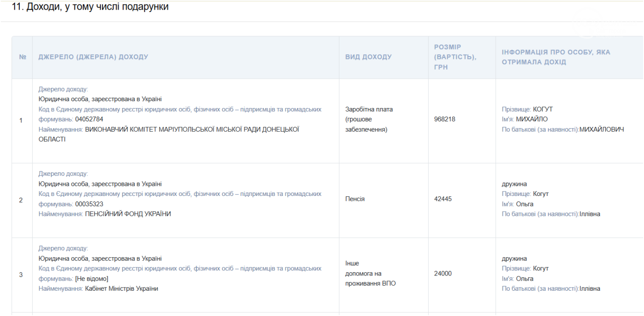The height and width of the screenshot is (316, 644).
Task: Click the ПЕНСІЙНИЙ ФОНД УКРАЇНИ name
Action: 128,214
